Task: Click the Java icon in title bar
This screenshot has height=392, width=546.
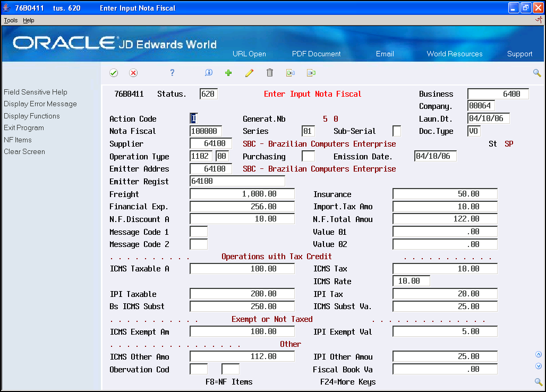Action: (x=6, y=7)
